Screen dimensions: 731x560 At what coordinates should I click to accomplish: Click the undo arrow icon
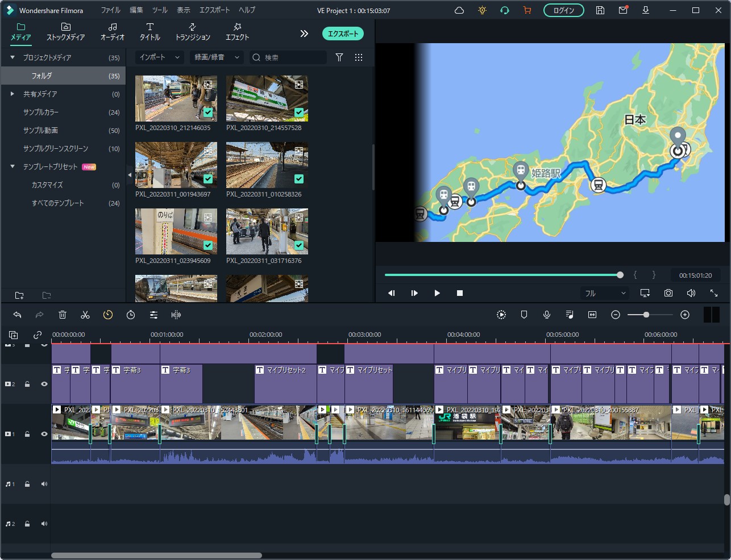point(17,315)
